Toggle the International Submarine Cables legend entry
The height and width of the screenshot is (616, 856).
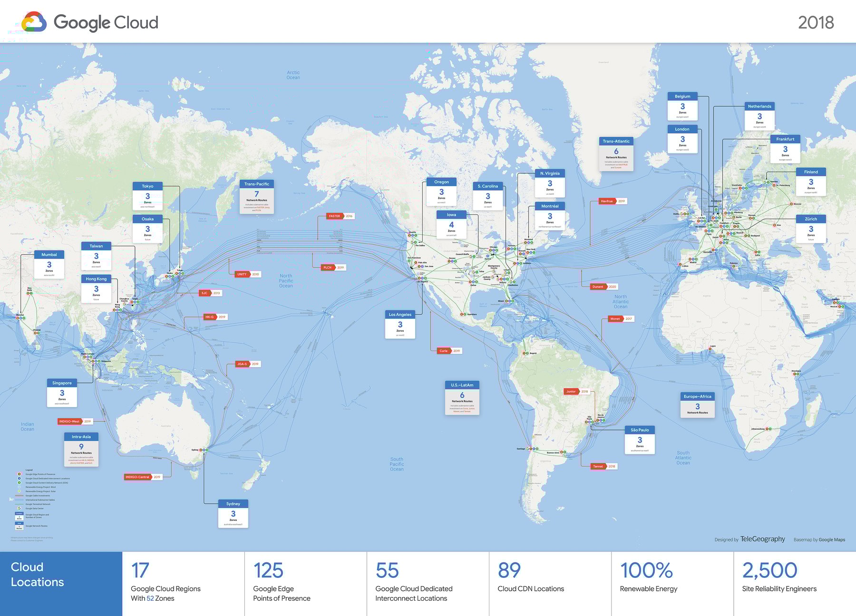point(19,500)
